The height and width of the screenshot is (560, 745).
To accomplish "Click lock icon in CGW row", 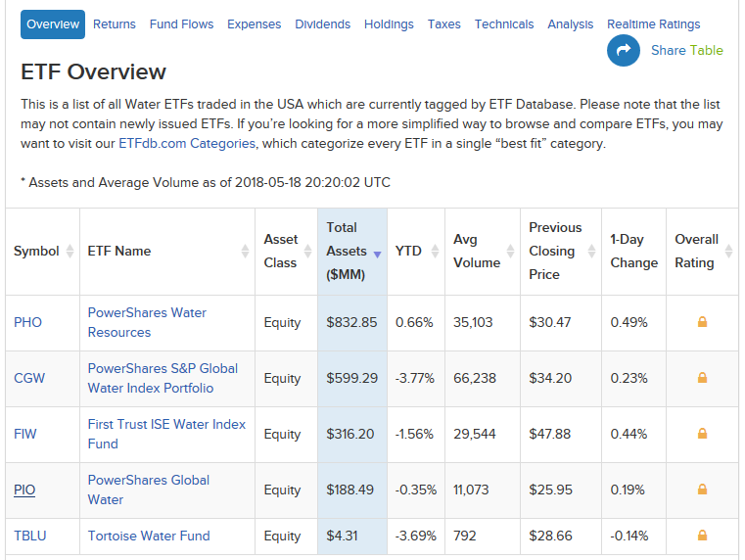I will point(702,378).
